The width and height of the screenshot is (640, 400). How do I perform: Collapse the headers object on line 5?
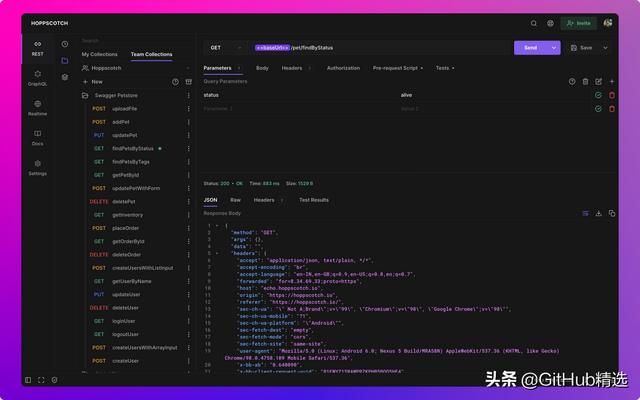(x=217, y=253)
